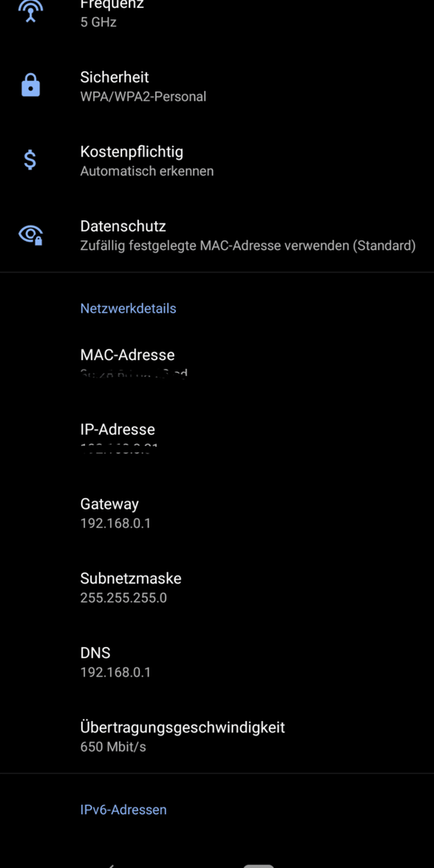Tap the padlock icon beside Sicherheit
Viewport: 434px width, 868px height.
tap(31, 86)
